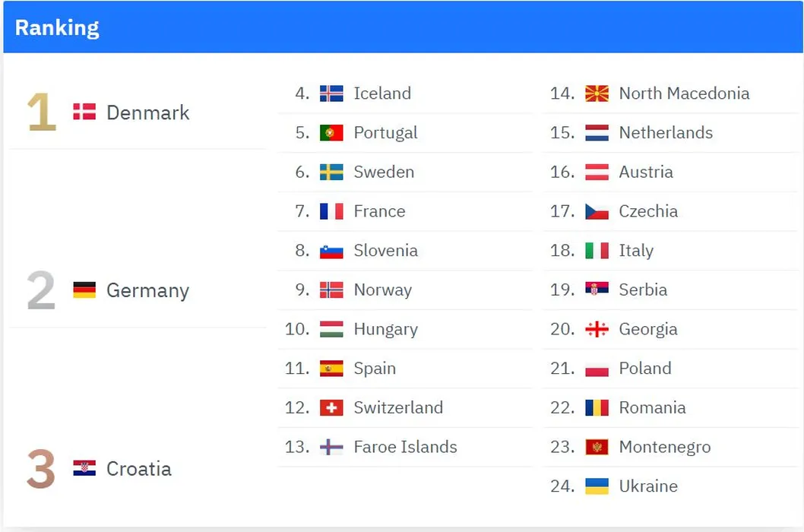Screen dimensions: 804x532
Task: Click the silver number 2 rank
Action: pos(42,291)
